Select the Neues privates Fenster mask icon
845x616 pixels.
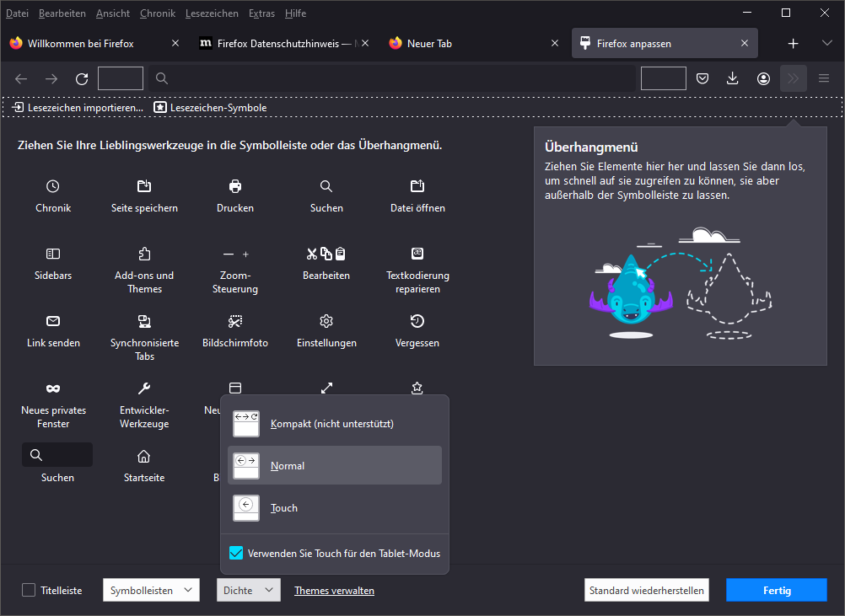(53, 388)
